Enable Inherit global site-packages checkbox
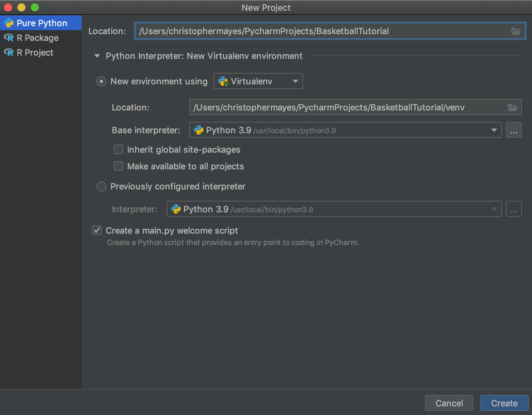Viewport: 532px width, 415px height. (118, 149)
